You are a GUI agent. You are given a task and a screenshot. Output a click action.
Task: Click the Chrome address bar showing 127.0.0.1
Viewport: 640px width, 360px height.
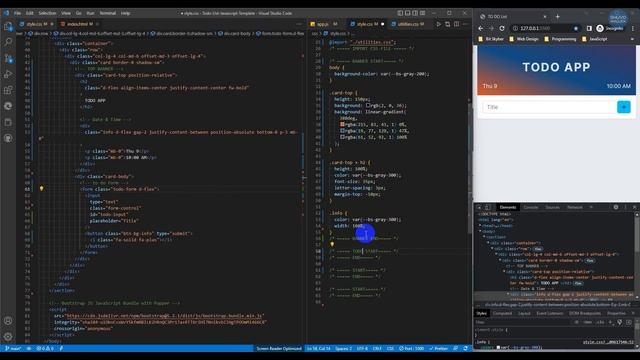tap(546, 28)
